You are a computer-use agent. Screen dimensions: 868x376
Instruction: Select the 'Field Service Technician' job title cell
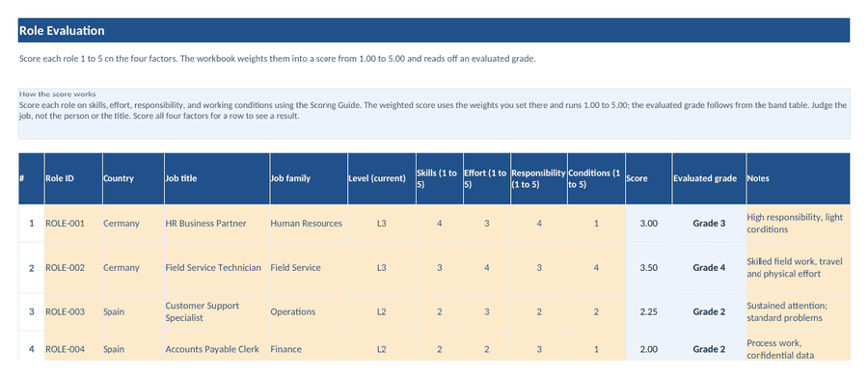coord(217,268)
